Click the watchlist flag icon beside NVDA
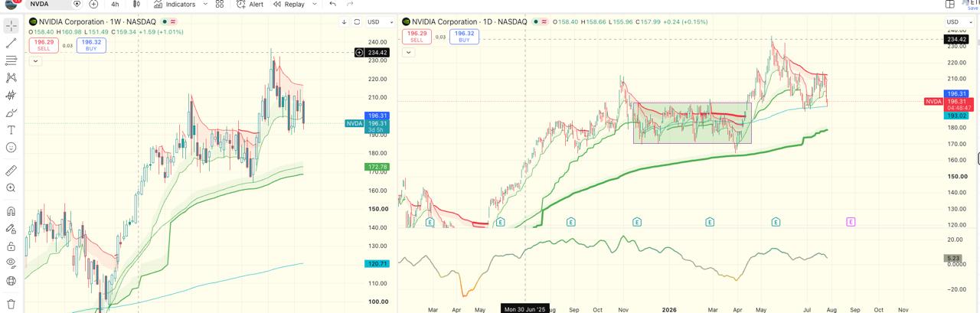 pyautogui.click(x=77, y=5)
